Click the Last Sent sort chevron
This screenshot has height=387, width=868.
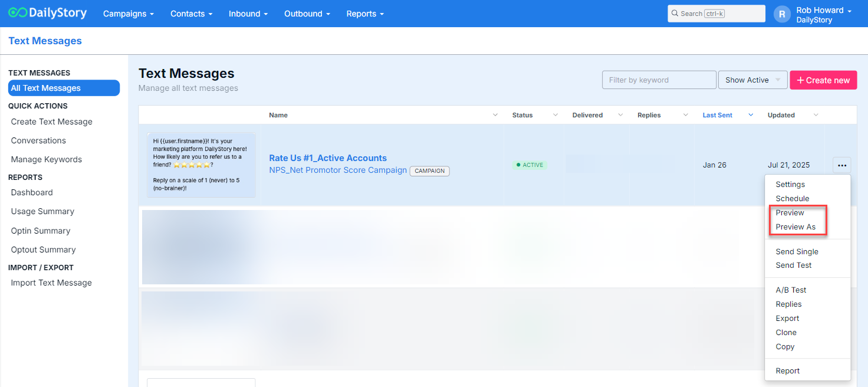[x=751, y=115]
